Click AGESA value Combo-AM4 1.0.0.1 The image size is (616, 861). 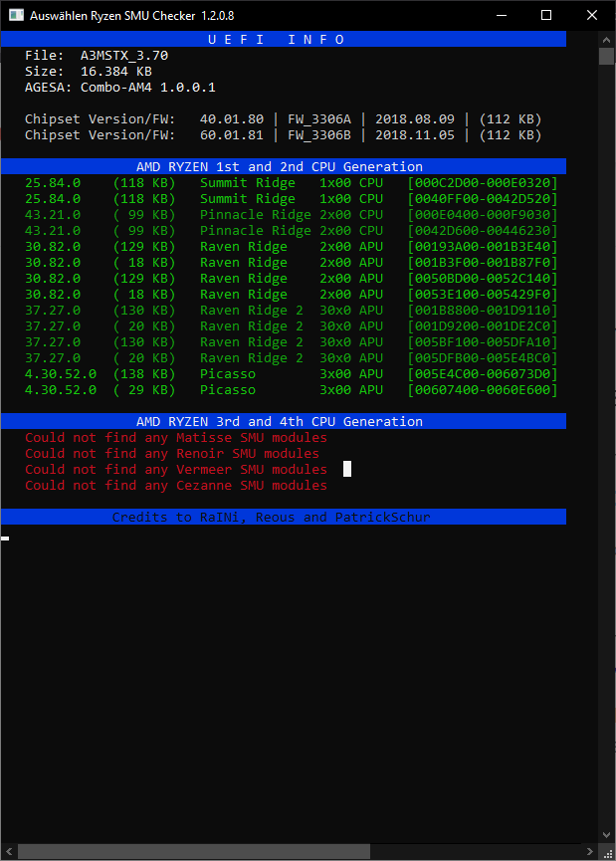(x=147, y=88)
